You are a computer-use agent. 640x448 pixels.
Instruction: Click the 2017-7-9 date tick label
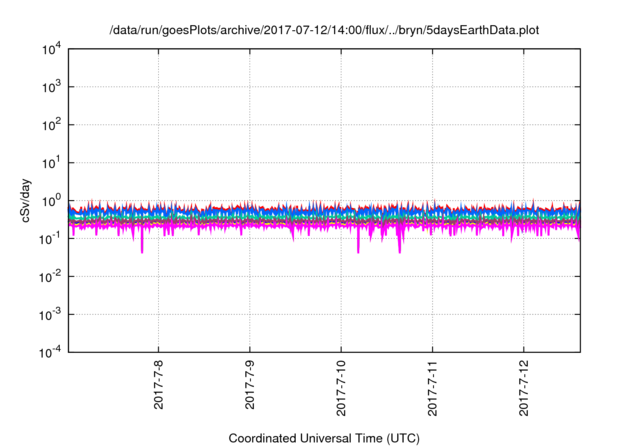point(250,385)
